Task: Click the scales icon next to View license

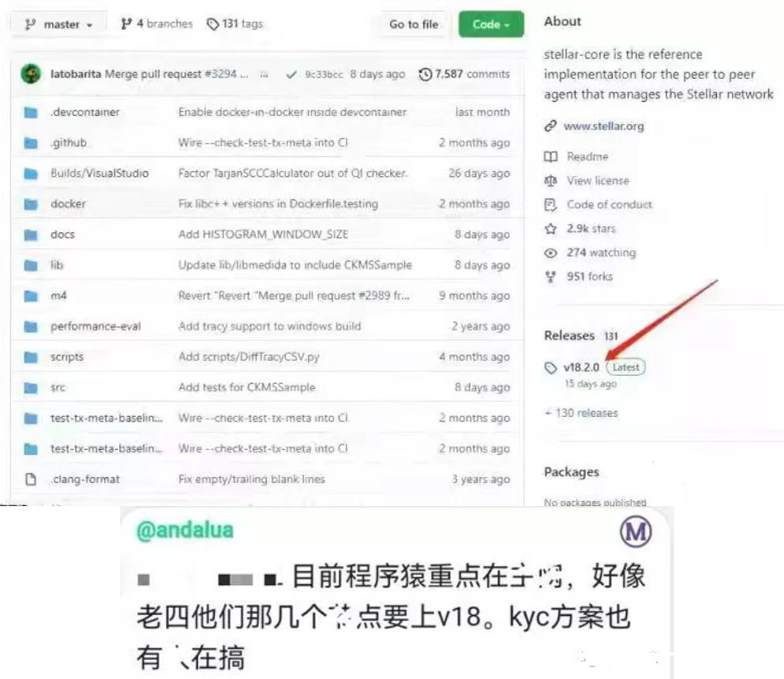Action: tap(550, 181)
